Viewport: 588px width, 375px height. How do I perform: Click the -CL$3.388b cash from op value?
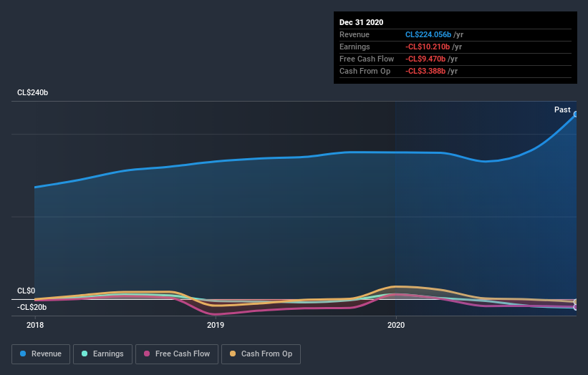pyautogui.click(x=425, y=71)
